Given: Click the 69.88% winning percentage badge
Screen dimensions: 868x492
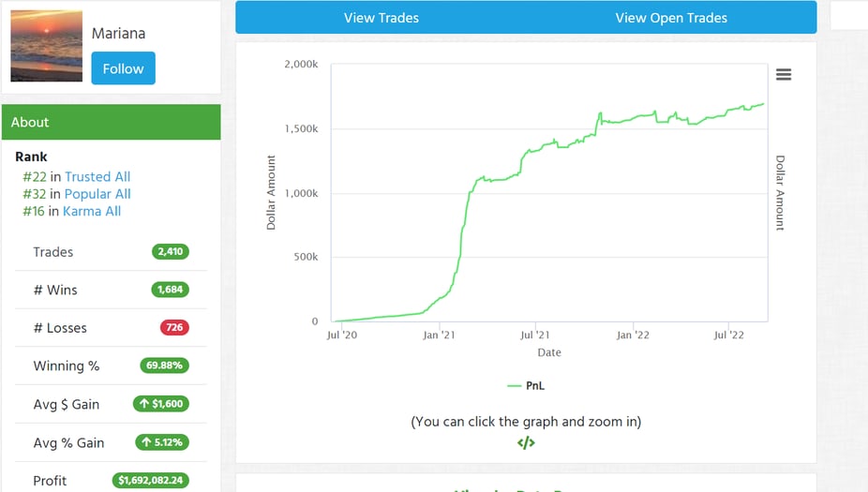Looking at the screenshot, I should [x=164, y=365].
